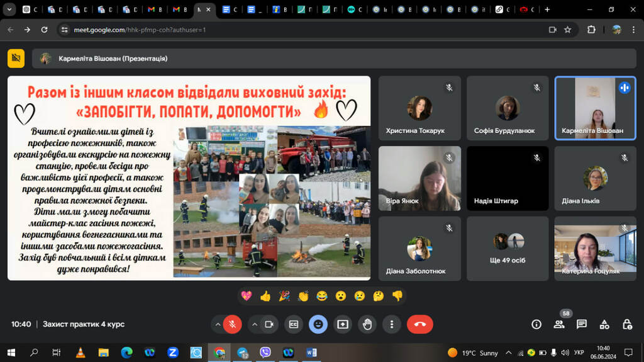Toggle the camera on or off
The image size is (644, 362).
point(269,324)
